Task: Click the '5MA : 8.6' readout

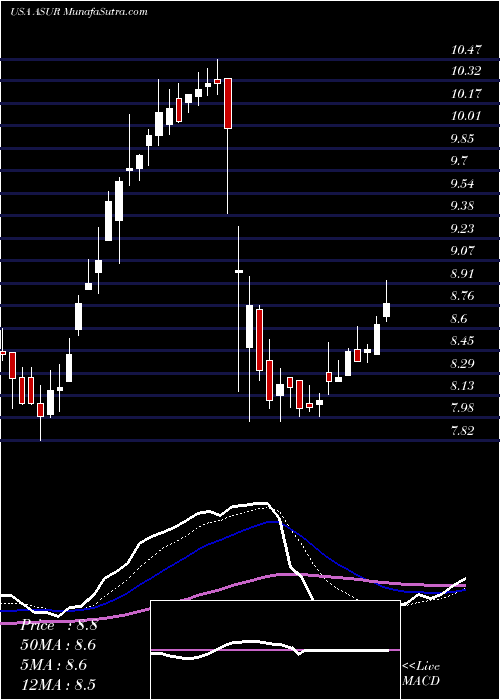Action: point(54,665)
